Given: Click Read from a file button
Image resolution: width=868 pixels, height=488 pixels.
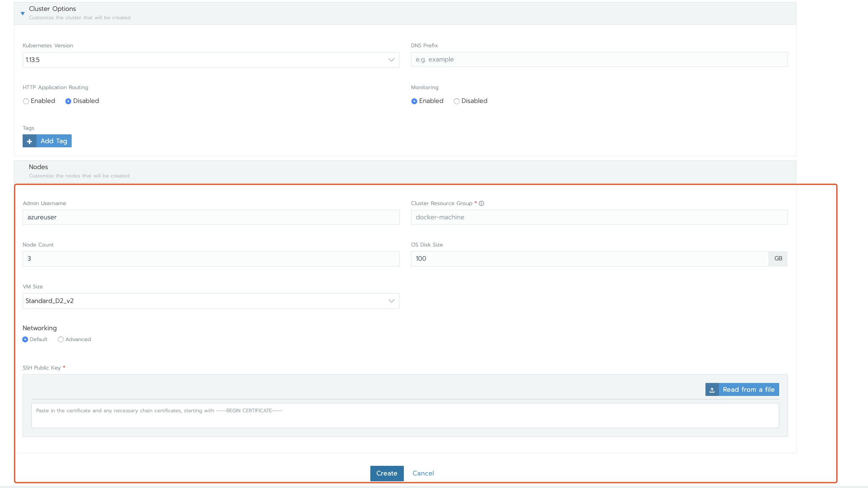Looking at the screenshot, I should (x=748, y=390).
